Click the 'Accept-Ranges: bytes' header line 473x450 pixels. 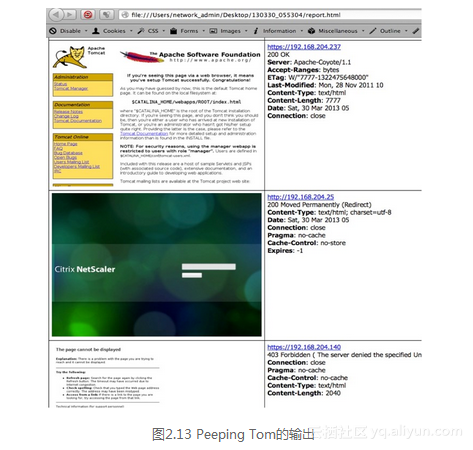pyautogui.click(x=303, y=70)
